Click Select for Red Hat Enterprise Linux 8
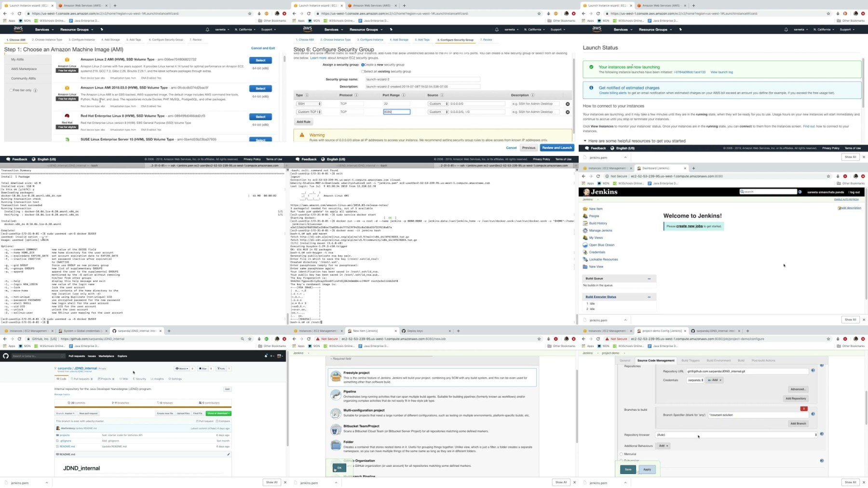 [260, 117]
